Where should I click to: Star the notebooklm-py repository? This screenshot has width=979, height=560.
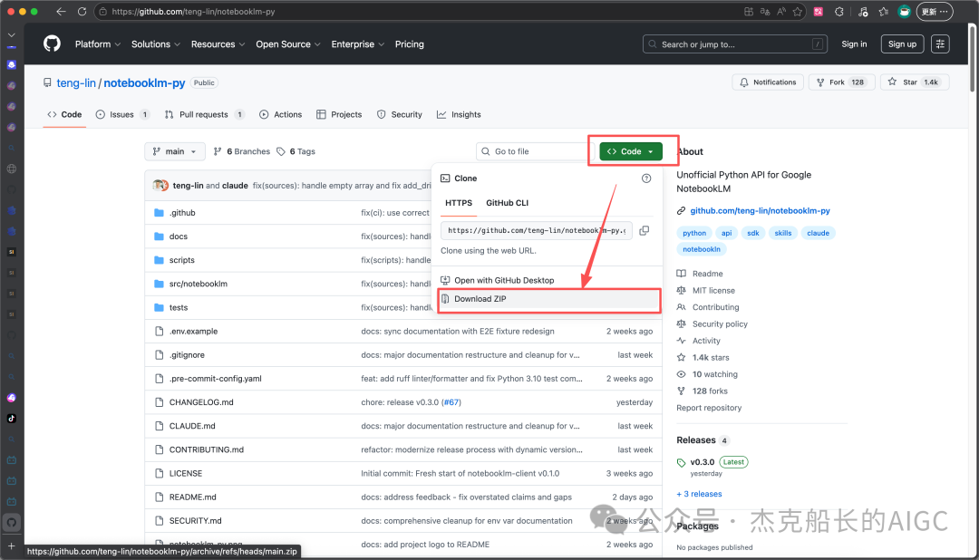[x=914, y=82]
